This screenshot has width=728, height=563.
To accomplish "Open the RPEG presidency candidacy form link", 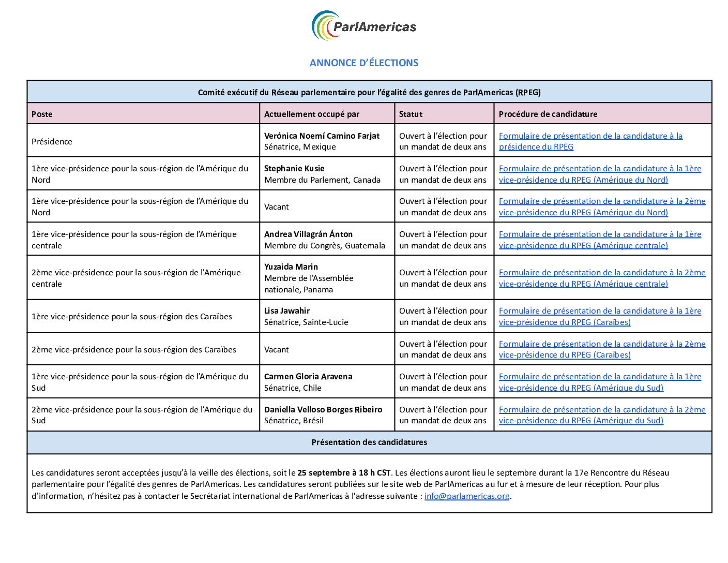I will click(x=590, y=141).
